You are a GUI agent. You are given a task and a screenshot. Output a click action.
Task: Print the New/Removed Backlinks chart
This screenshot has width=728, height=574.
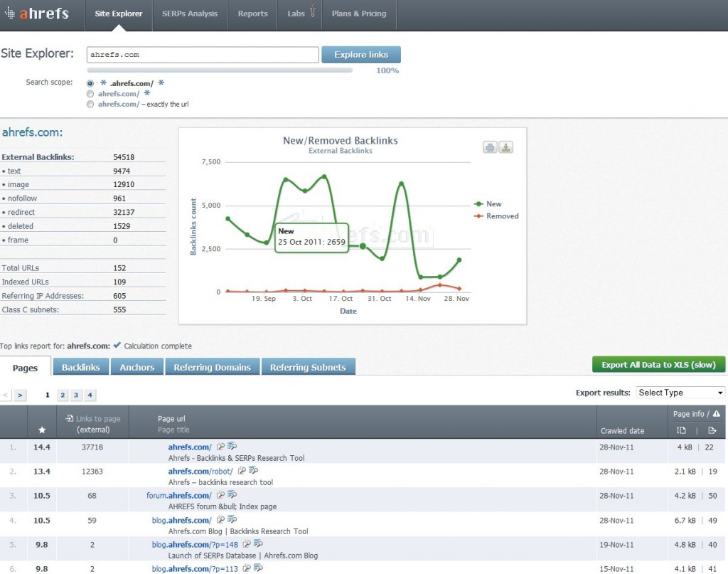[x=490, y=148]
